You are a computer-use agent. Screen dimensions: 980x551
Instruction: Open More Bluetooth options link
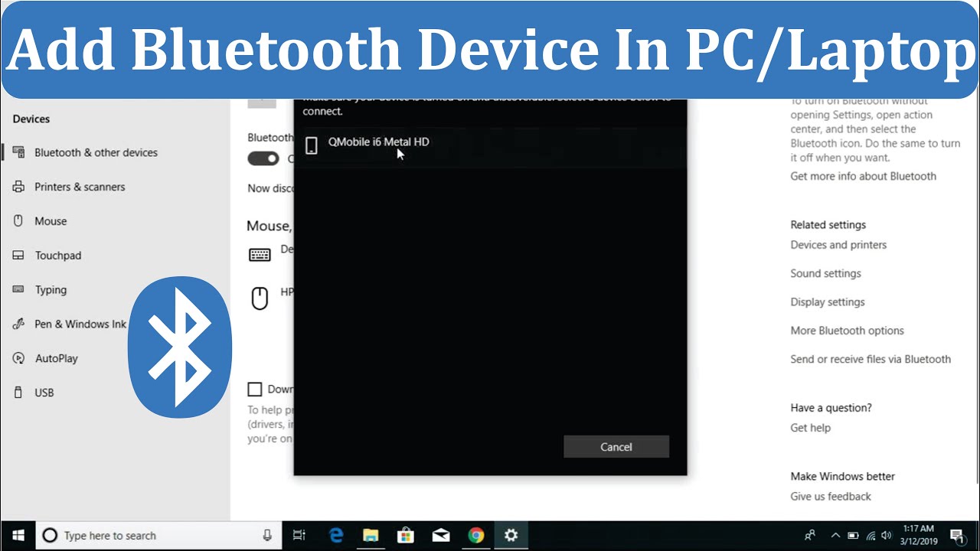pos(847,331)
